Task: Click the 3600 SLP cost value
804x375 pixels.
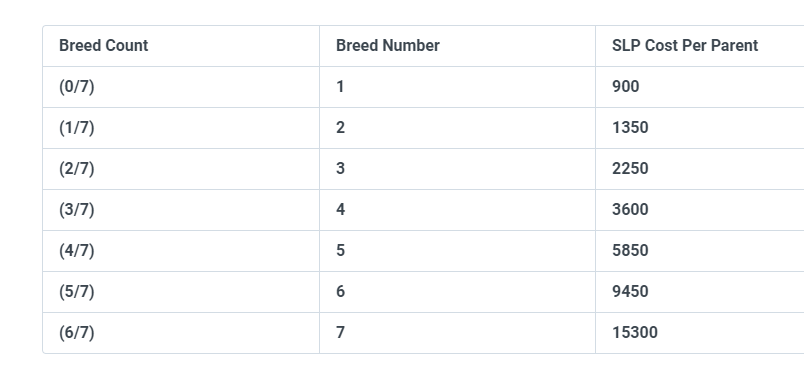Action: tap(630, 210)
